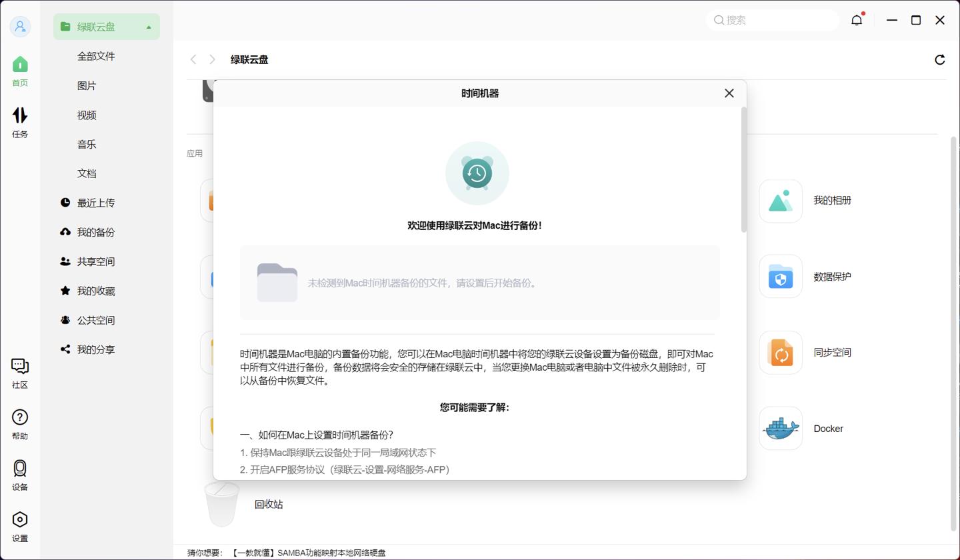Close the 时间机器 dialog

click(729, 93)
